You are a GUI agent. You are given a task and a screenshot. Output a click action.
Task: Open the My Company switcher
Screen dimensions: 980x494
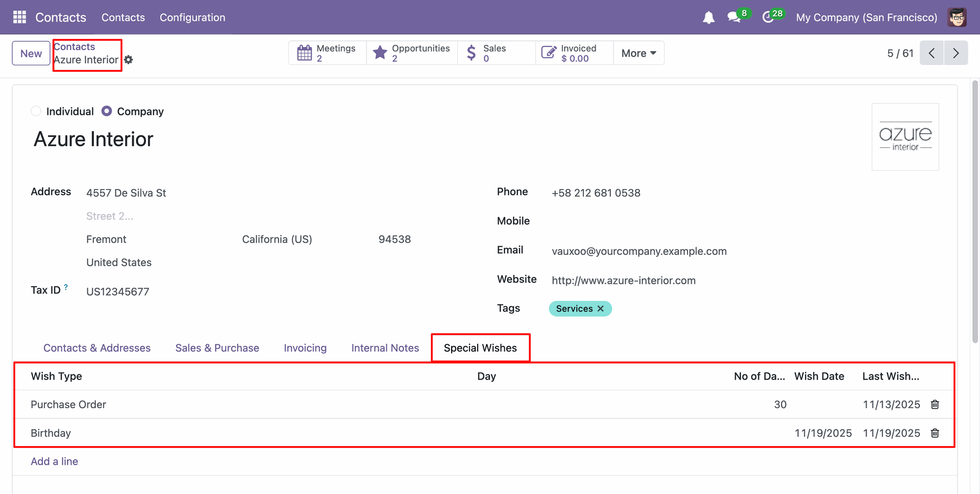click(x=866, y=17)
